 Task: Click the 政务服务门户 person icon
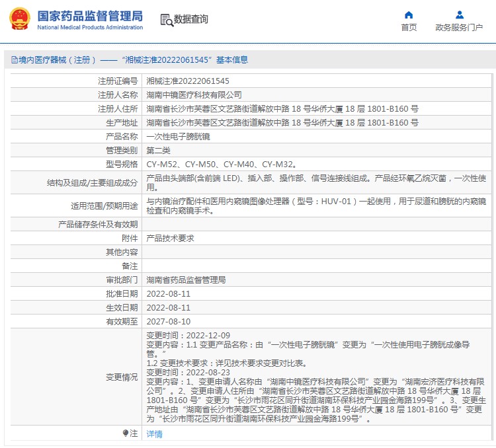coord(459,15)
